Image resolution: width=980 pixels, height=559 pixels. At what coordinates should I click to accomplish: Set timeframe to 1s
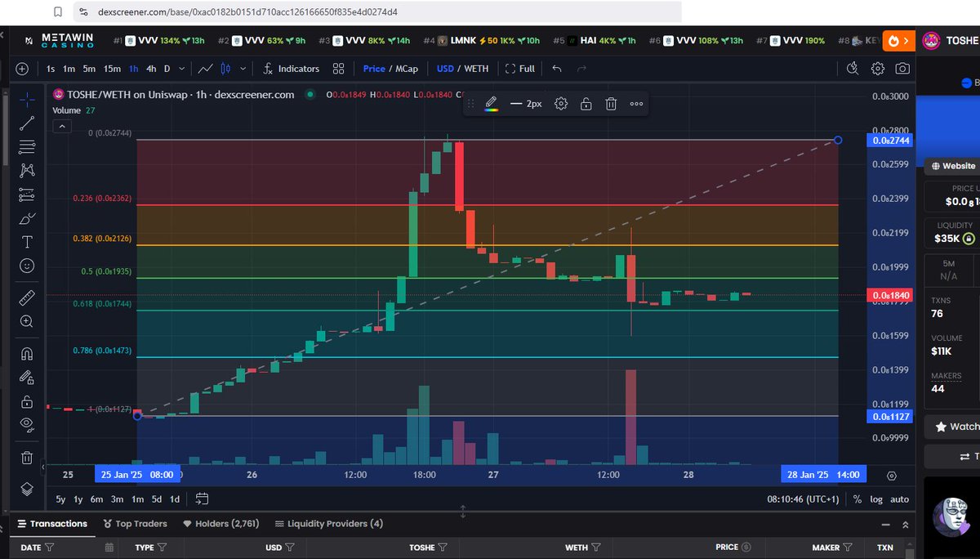(x=51, y=69)
